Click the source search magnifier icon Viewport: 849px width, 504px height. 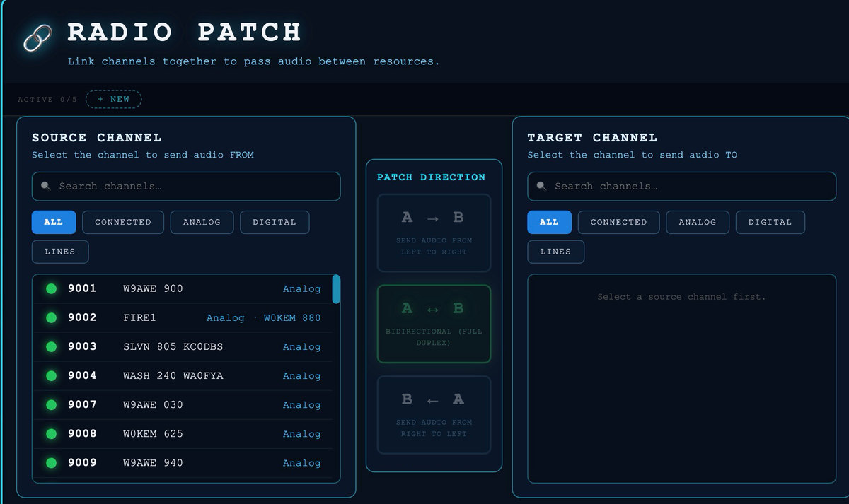[46, 187]
